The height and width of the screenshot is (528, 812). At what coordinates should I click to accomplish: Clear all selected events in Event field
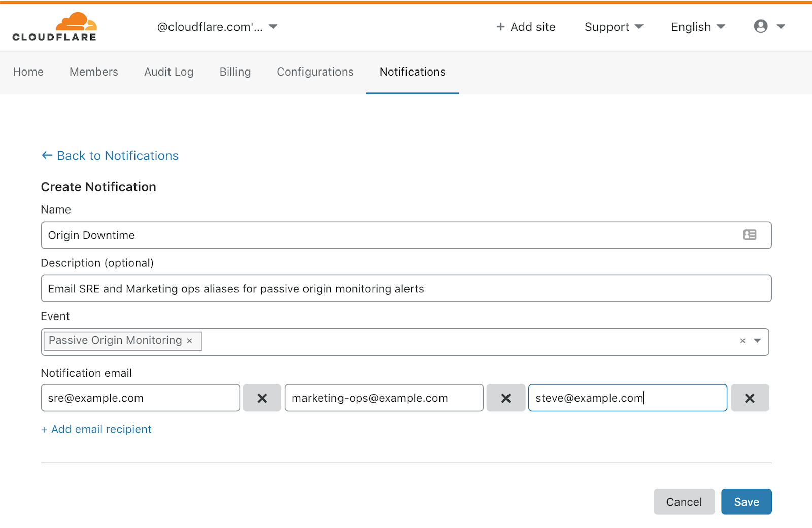point(742,341)
